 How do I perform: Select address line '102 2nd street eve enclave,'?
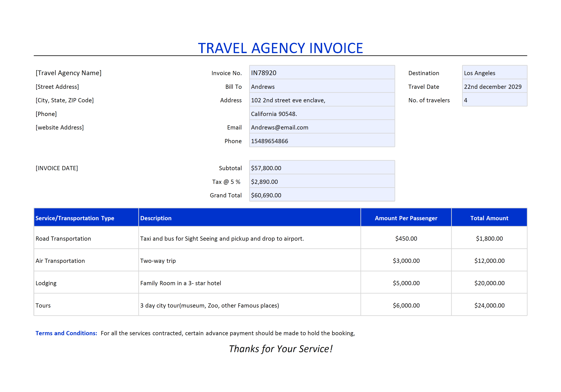tap(322, 100)
